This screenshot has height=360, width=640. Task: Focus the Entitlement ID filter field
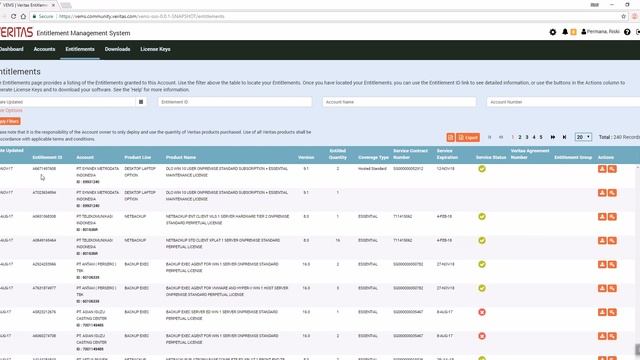click(x=235, y=102)
